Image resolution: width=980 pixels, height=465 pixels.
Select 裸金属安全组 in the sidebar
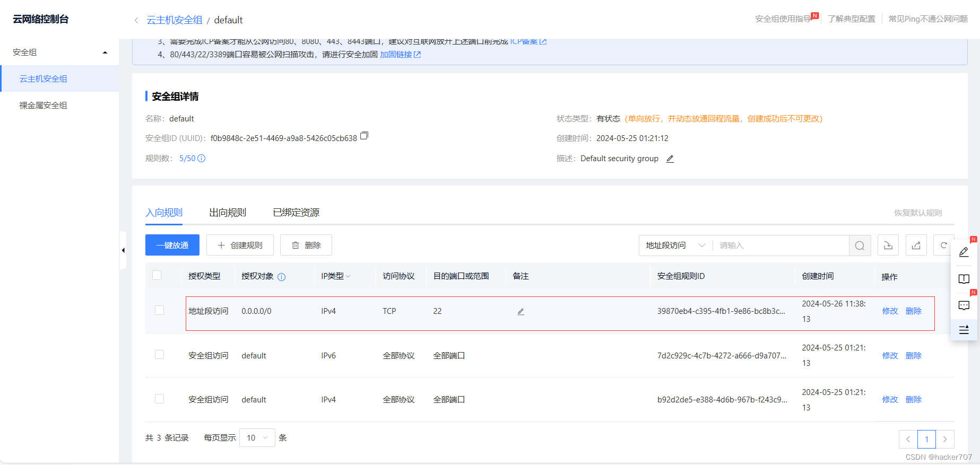(59, 105)
